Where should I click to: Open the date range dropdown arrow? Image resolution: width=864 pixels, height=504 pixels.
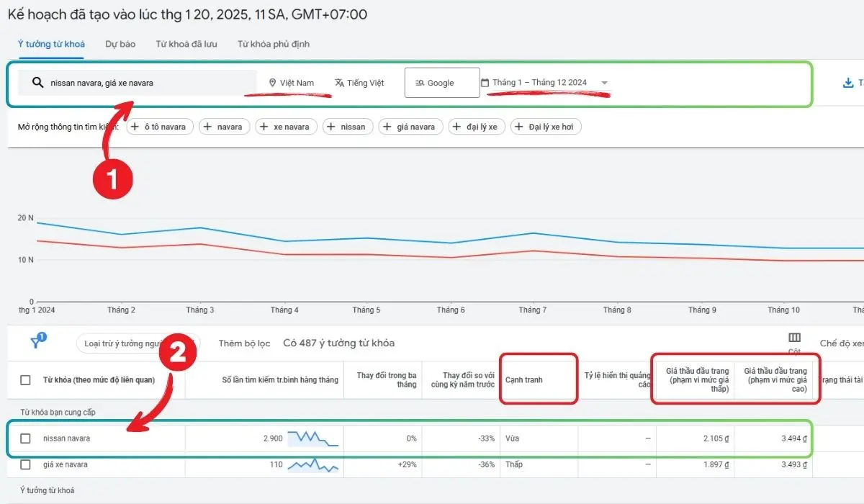604,83
